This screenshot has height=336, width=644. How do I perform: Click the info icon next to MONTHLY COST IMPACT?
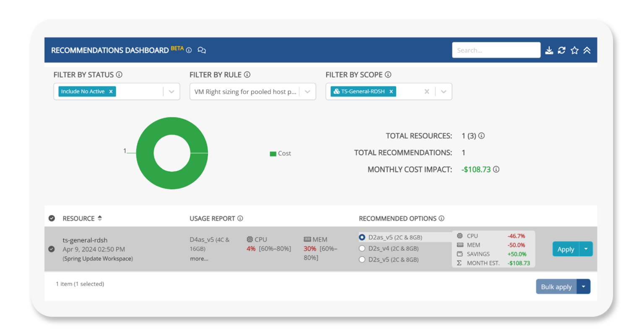[496, 169]
